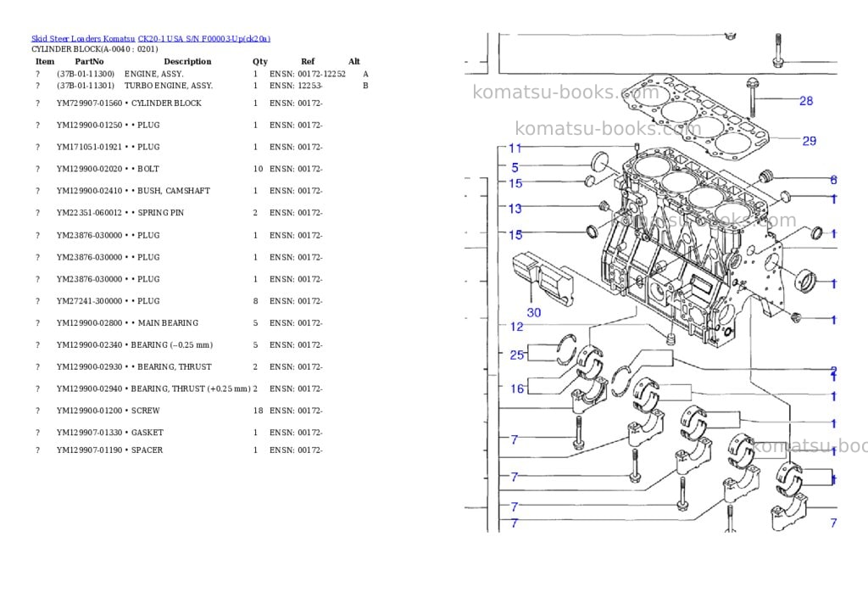
Task: Select TURBO ENGINE, ASSY. description
Action: coord(169,86)
